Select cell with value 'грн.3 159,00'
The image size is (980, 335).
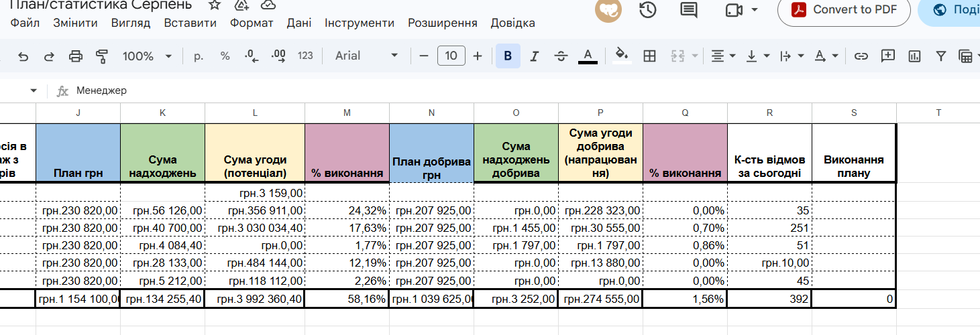[x=255, y=193]
